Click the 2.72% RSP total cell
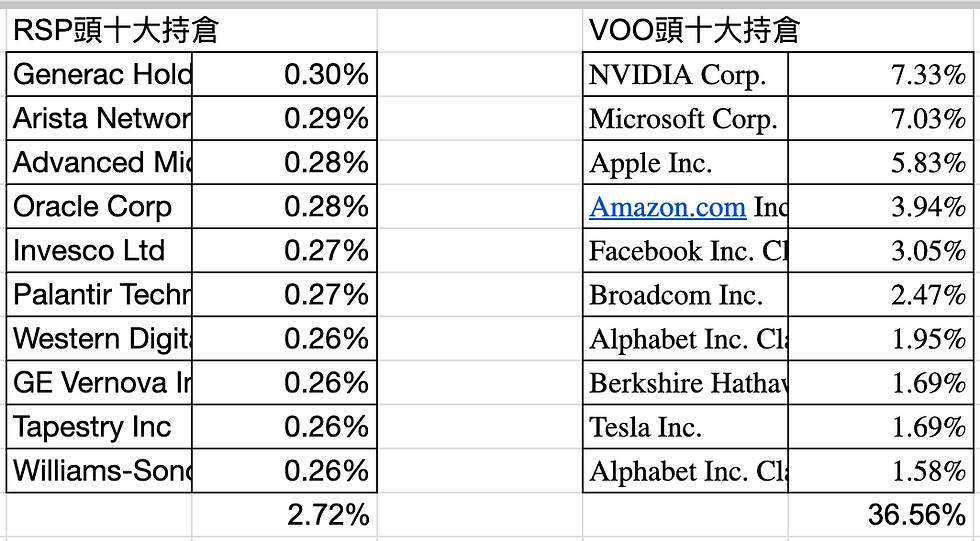Image resolution: width=980 pixels, height=541 pixels. coord(284,515)
